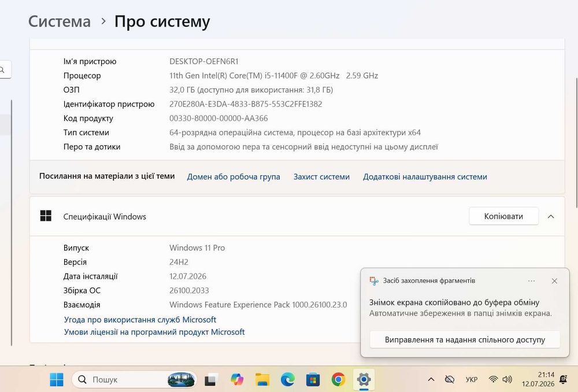Close the Snipping Tool notification
The height and width of the screenshot is (392, 578).
tap(554, 281)
